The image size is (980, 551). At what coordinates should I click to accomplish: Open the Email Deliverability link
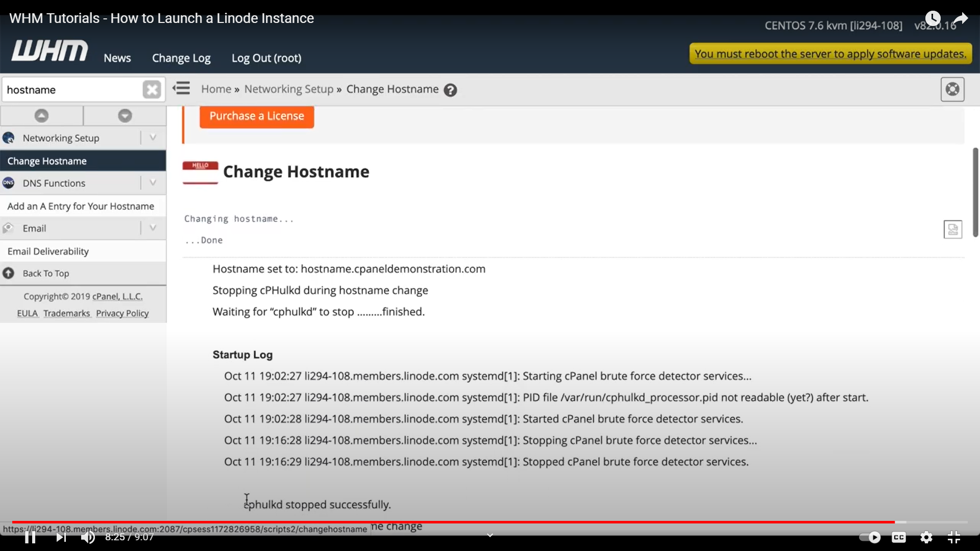pyautogui.click(x=48, y=252)
